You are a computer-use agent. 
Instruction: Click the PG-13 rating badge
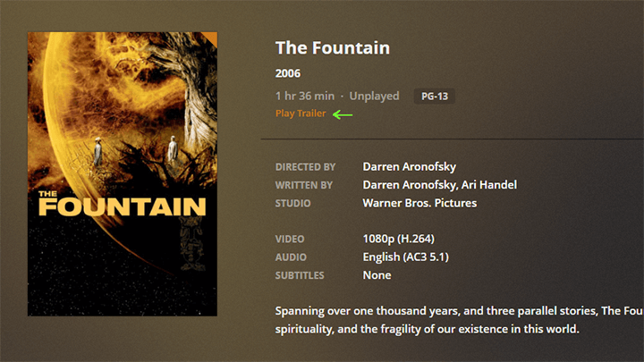[434, 97]
